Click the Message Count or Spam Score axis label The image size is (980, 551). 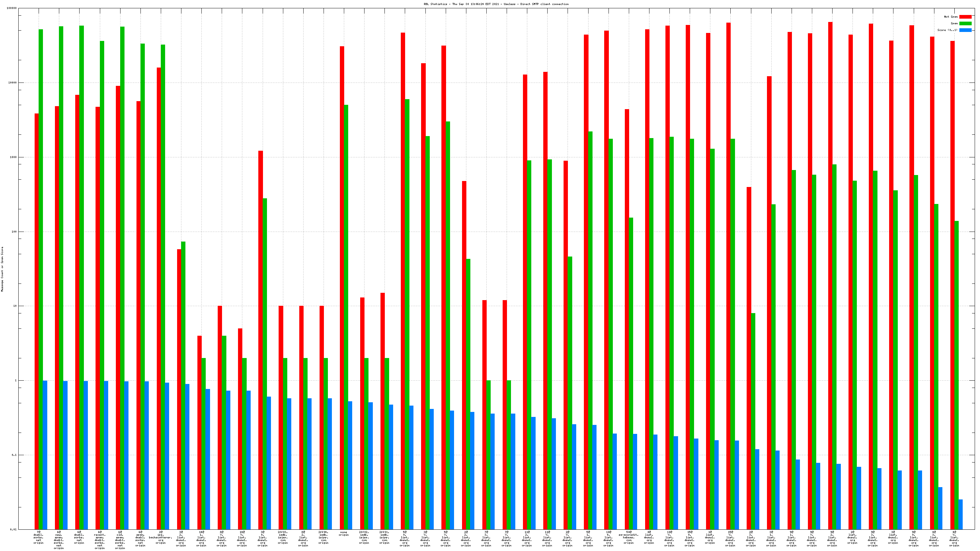(2, 269)
